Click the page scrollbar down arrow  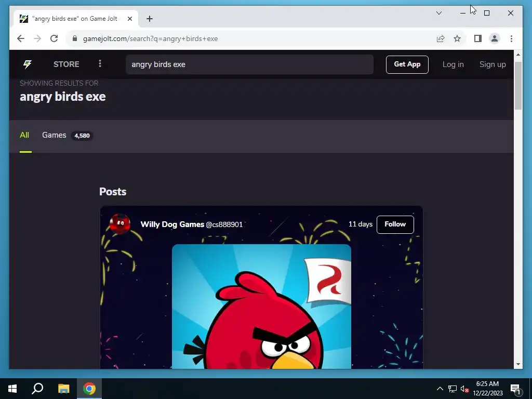coord(518,364)
